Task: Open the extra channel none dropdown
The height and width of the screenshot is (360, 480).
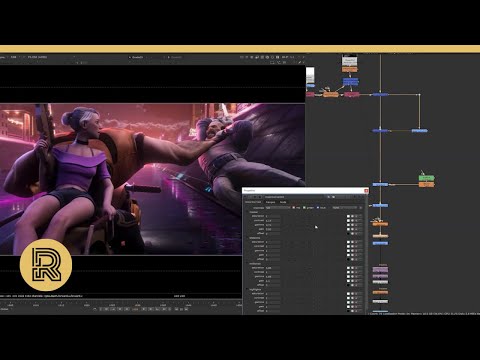Action: coord(344,208)
